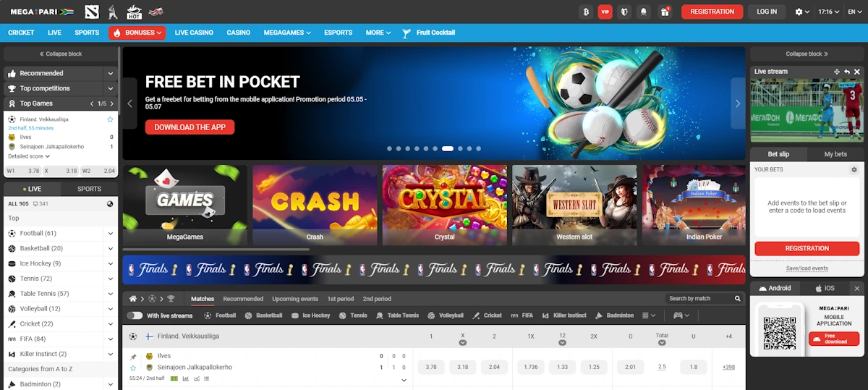This screenshot has width=868, height=390.
Task: Open the settings gear dropdown in header
Action: tap(802, 12)
